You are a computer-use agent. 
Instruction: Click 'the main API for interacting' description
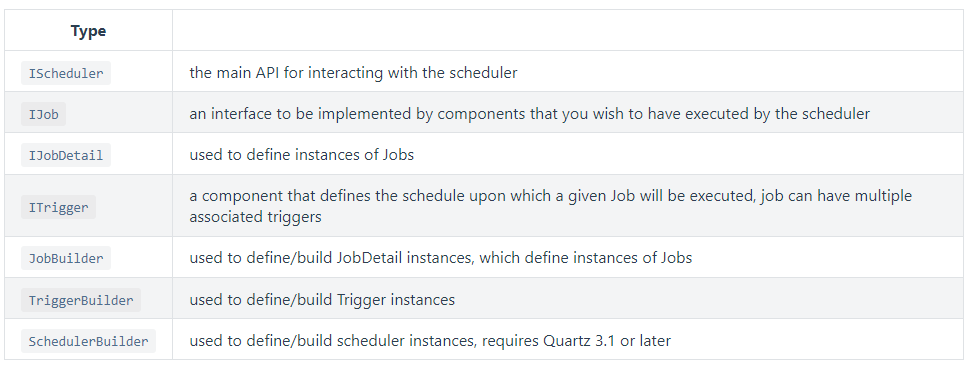point(353,73)
